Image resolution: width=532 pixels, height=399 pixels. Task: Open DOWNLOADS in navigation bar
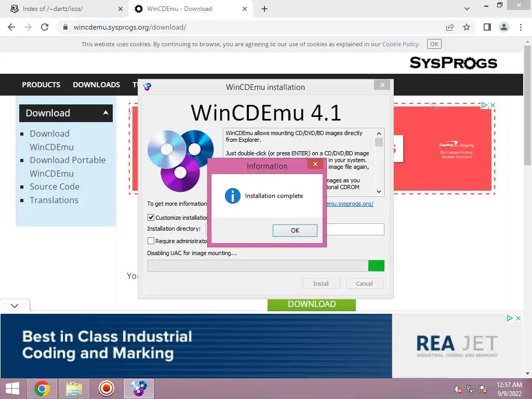click(96, 85)
